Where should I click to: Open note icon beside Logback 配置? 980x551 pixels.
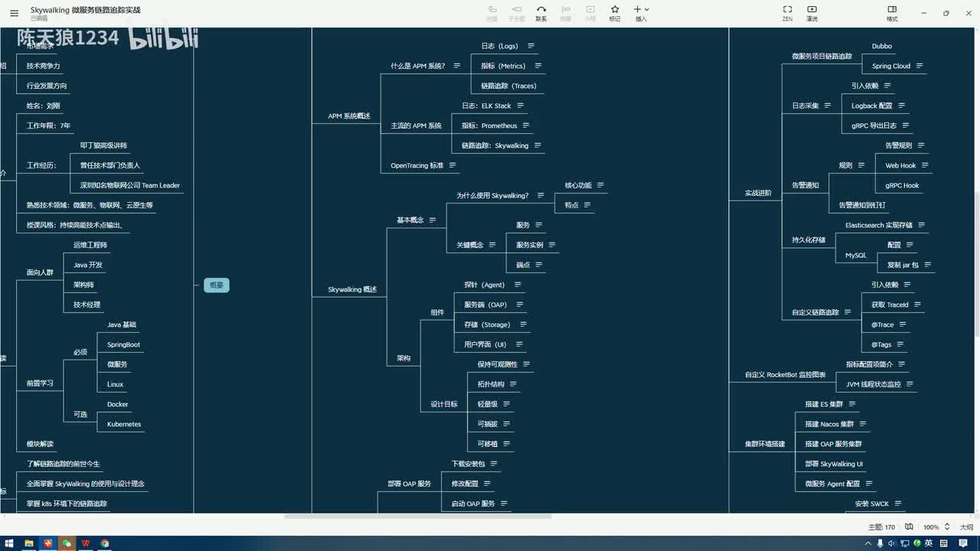pos(902,106)
